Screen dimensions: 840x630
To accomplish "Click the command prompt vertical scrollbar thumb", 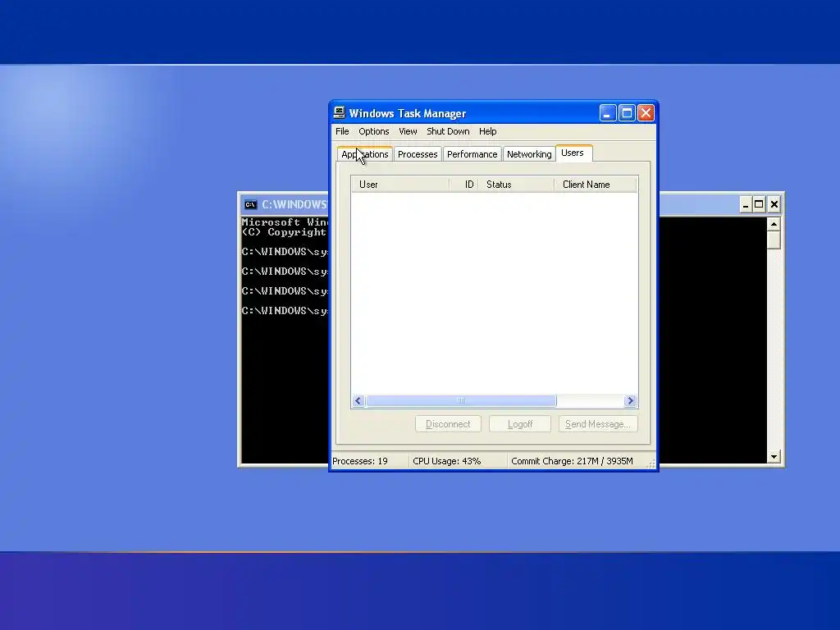I will coord(774,240).
